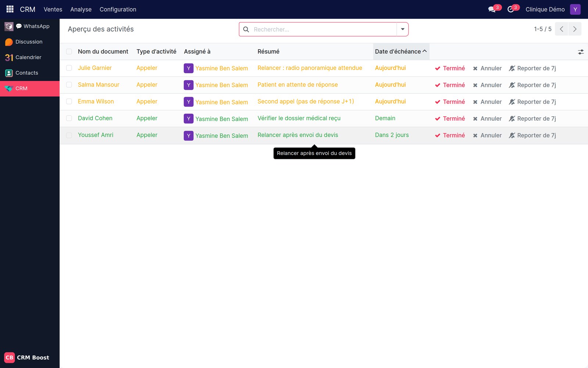
Task: Reporter de 7j for Emma Wilson
Action: pos(533,102)
